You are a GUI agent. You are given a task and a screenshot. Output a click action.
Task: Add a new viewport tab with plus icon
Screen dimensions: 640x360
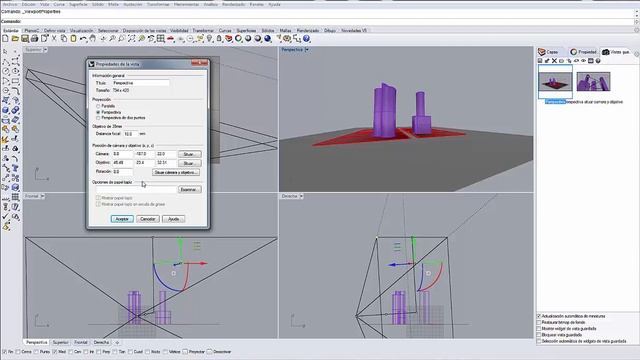pyautogui.click(x=117, y=342)
